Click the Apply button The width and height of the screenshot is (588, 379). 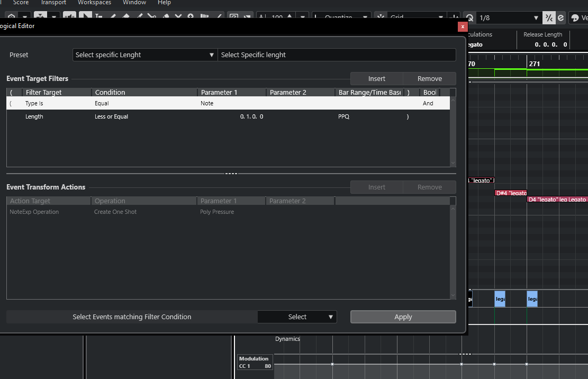[x=403, y=317]
